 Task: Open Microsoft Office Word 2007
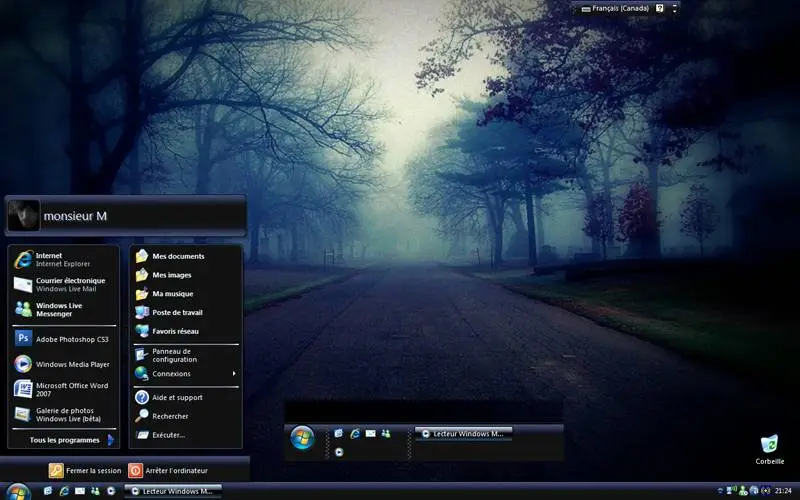64,389
